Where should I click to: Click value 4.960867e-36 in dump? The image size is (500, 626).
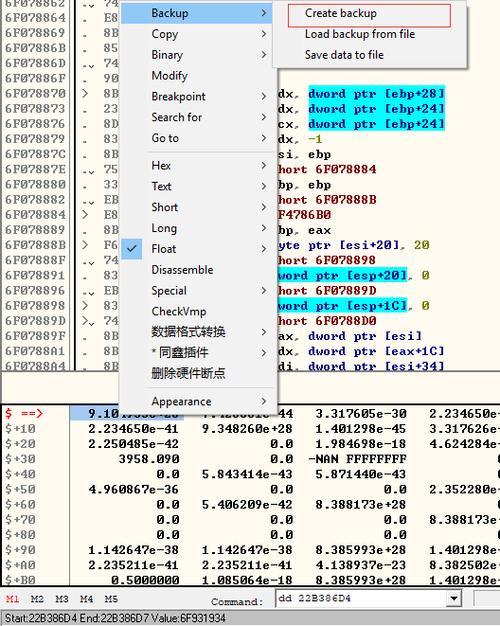[x=134, y=489]
